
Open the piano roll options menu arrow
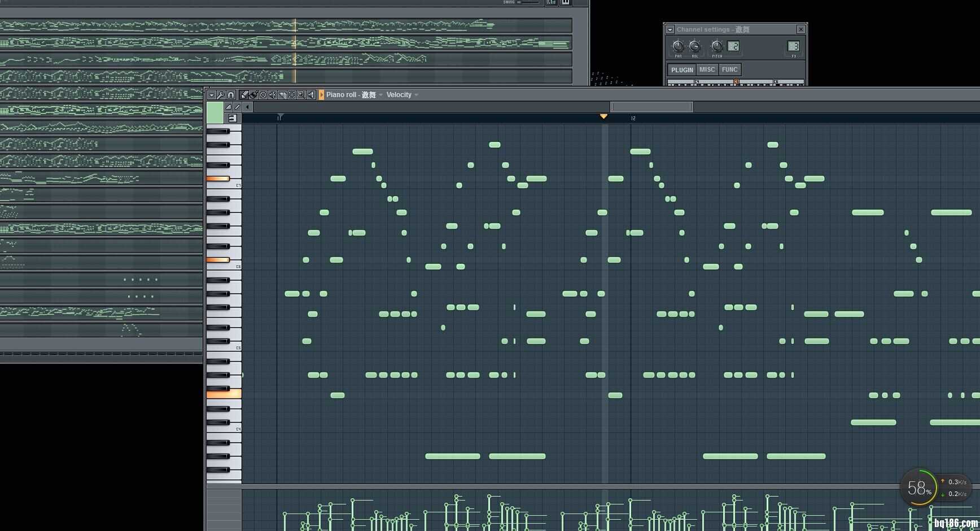pos(211,95)
